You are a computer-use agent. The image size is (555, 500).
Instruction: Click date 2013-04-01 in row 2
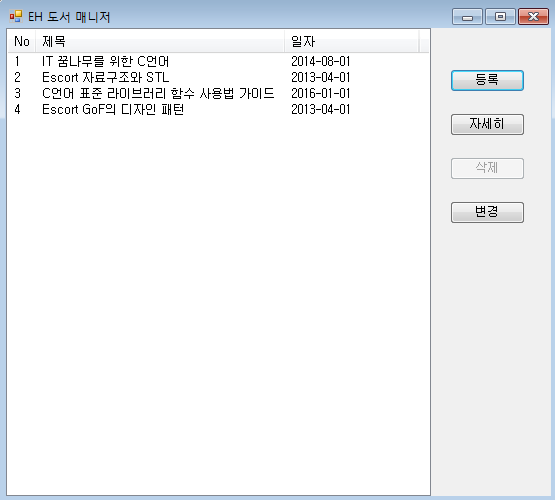(x=321, y=77)
